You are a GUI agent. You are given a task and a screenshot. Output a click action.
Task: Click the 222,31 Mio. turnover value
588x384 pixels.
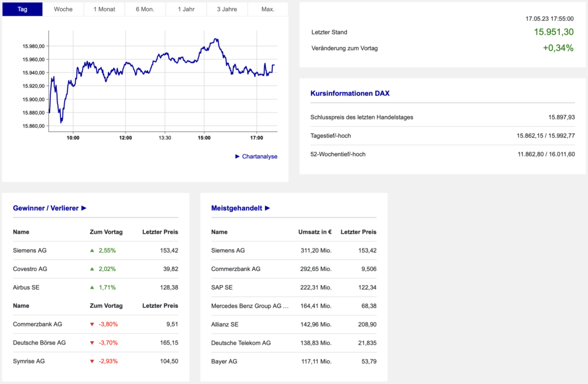[x=316, y=287]
